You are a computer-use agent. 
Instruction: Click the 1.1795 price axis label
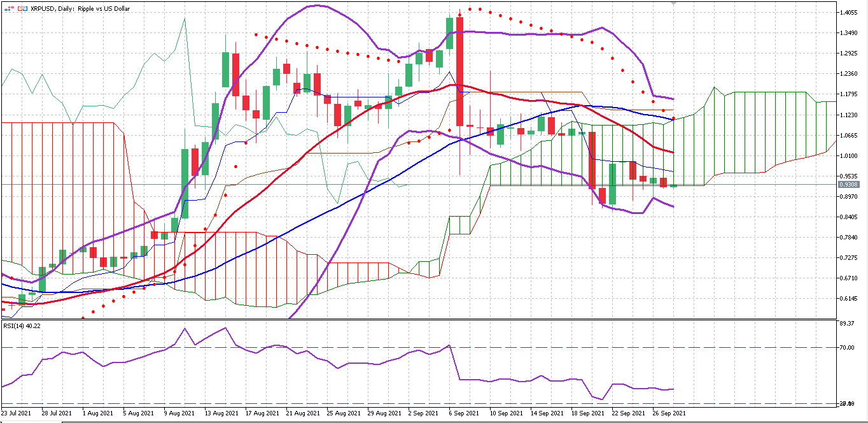click(849, 95)
